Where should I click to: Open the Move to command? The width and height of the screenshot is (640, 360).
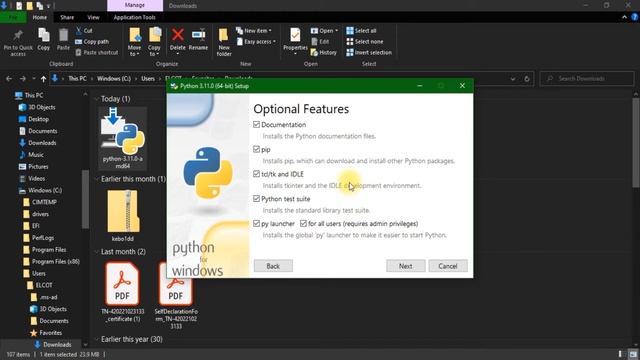(x=134, y=42)
